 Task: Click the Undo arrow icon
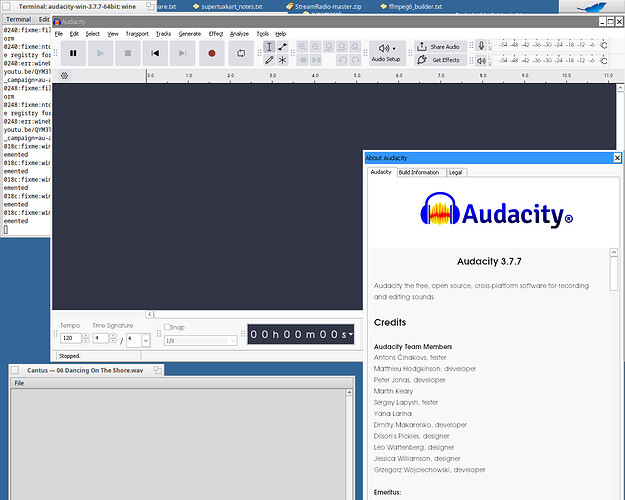342,60
